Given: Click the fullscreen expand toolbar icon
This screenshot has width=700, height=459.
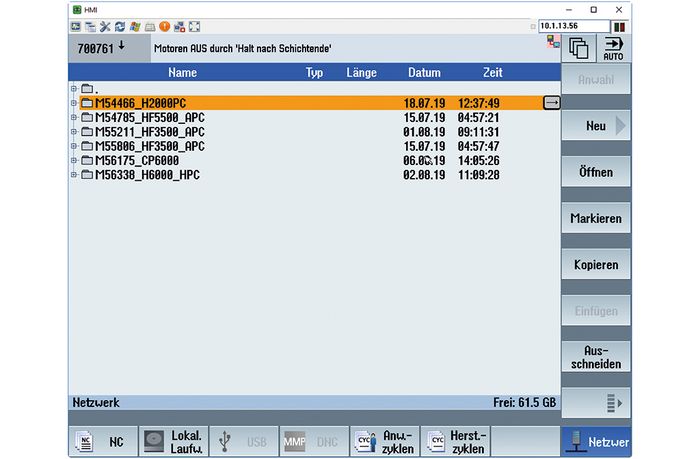Looking at the screenshot, I should [194, 27].
